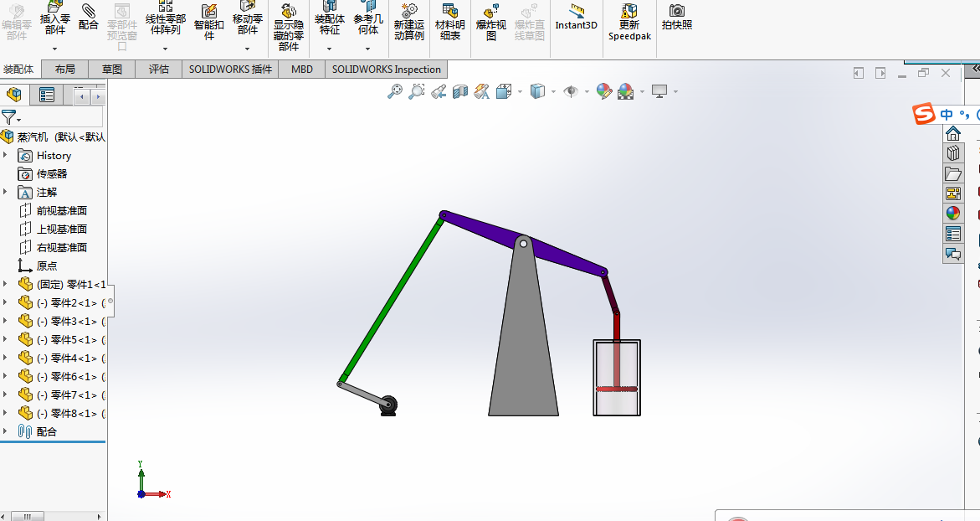Viewport: 980px width, 521px height.
Task: Open Design Library icon in task pane
Action: coord(952,153)
